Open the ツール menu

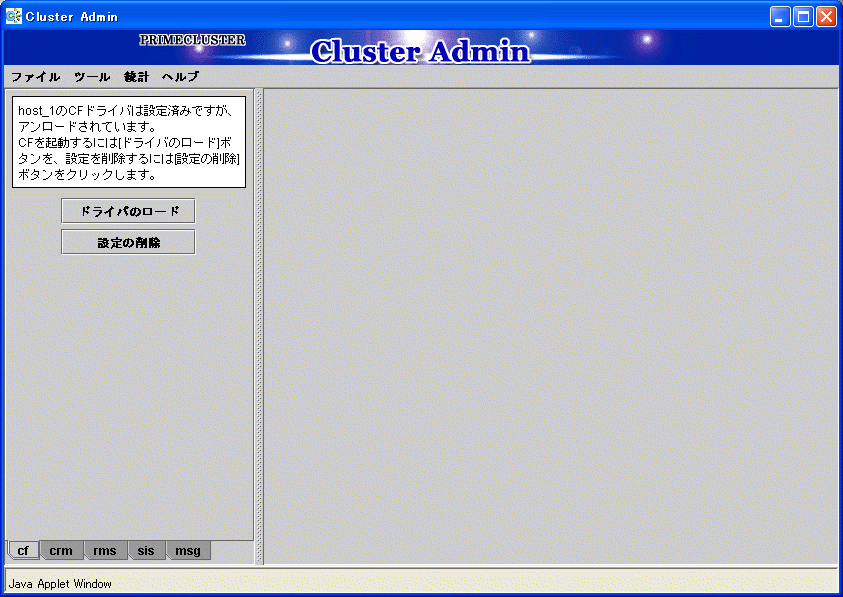click(x=92, y=77)
